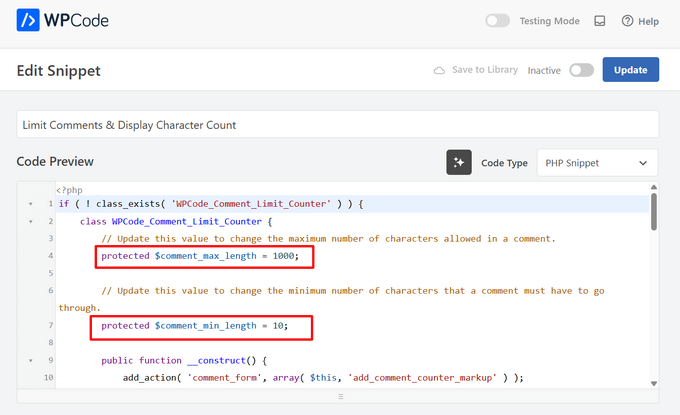
Task: Click the opening <?php tag line
Action: (68, 189)
